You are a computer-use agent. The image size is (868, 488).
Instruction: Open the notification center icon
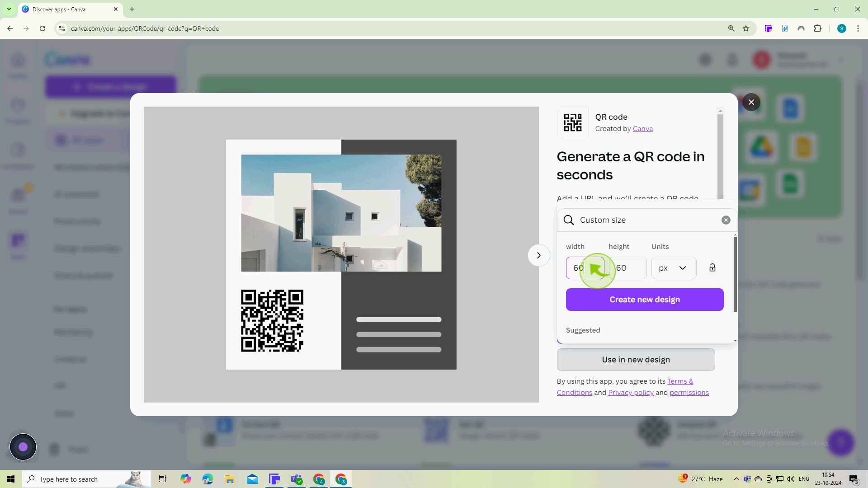854,479
